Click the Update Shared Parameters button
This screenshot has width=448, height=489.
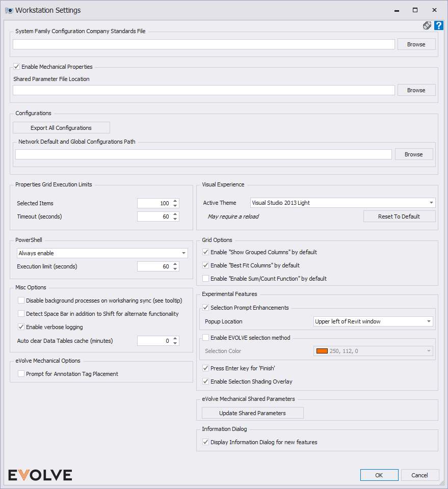pos(252,413)
